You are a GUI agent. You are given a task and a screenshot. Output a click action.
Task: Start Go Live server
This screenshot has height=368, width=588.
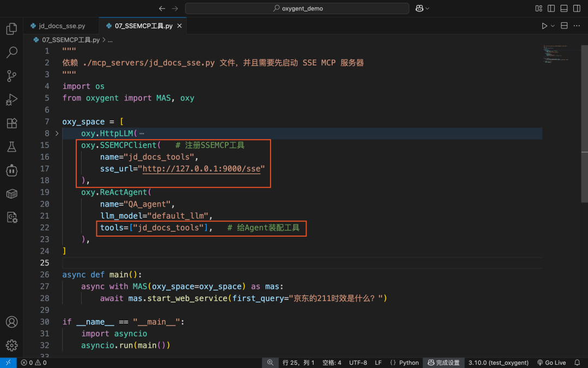(551, 363)
